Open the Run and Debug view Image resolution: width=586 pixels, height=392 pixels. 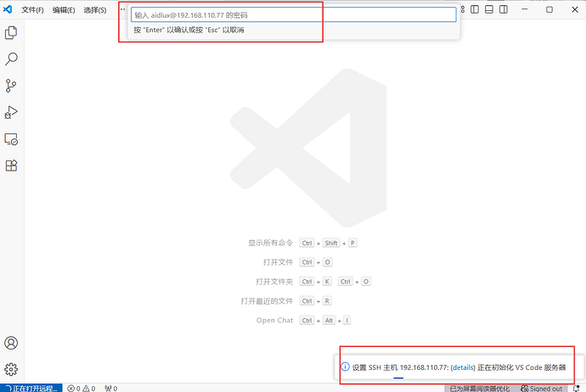coord(12,112)
